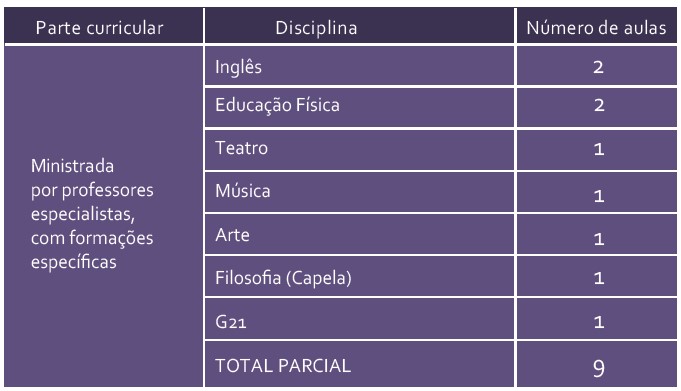Select the G21 discipline cell
The height and width of the screenshot is (391, 681).
pyautogui.click(x=359, y=319)
